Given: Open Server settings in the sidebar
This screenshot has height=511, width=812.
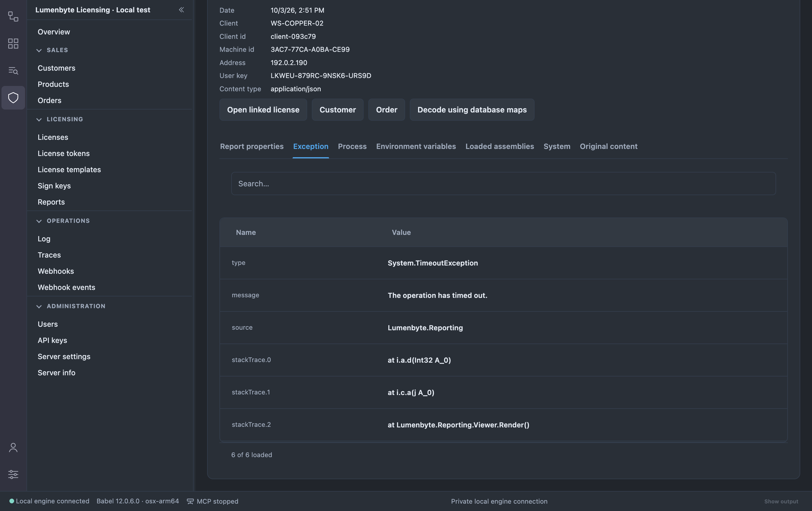Looking at the screenshot, I should (x=64, y=356).
